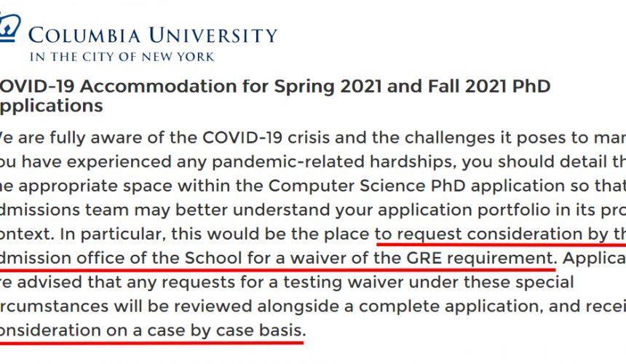
Task: Click the words "special" at line end
Action: (544, 282)
